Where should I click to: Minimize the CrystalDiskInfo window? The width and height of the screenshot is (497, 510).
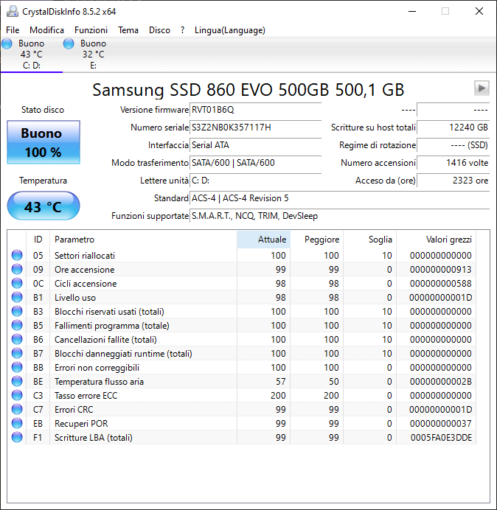pos(412,11)
